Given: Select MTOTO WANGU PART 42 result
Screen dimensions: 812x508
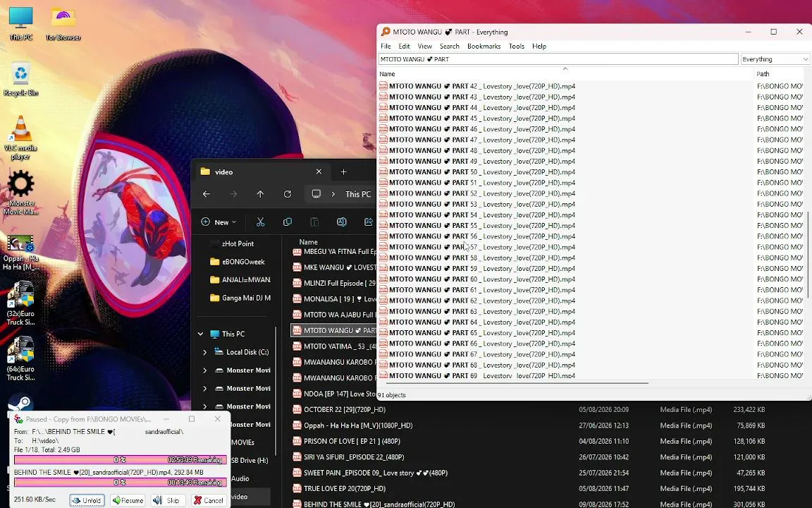Looking at the screenshot, I should [477, 86].
